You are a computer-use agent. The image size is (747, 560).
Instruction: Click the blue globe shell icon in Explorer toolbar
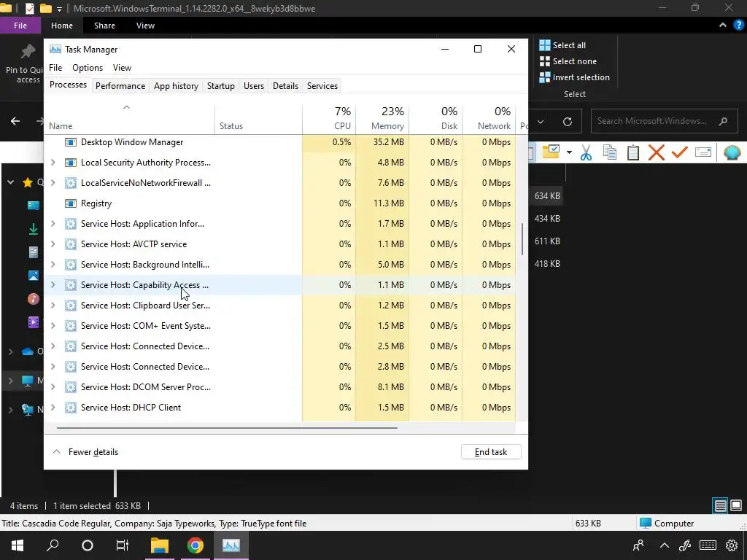732,152
